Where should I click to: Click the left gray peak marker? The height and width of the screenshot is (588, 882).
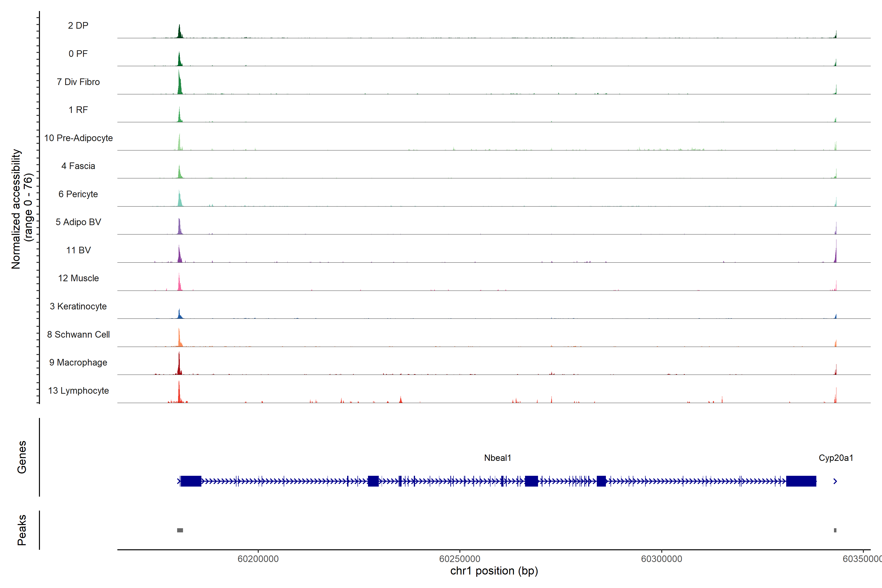click(x=180, y=530)
